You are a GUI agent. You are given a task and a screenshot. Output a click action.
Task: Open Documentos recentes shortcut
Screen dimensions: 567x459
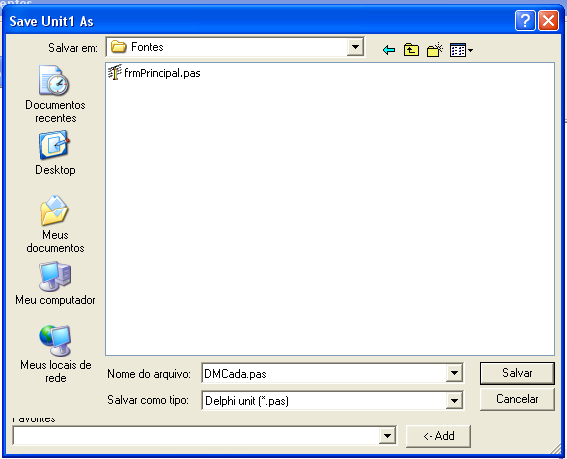55,94
